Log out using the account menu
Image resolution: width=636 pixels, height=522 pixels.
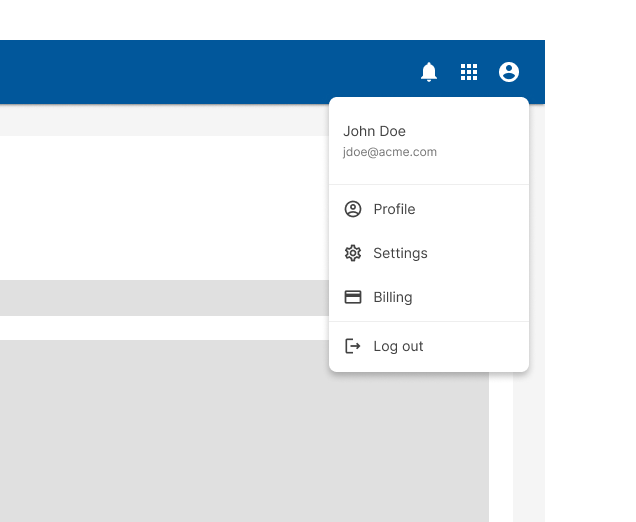click(x=398, y=346)
